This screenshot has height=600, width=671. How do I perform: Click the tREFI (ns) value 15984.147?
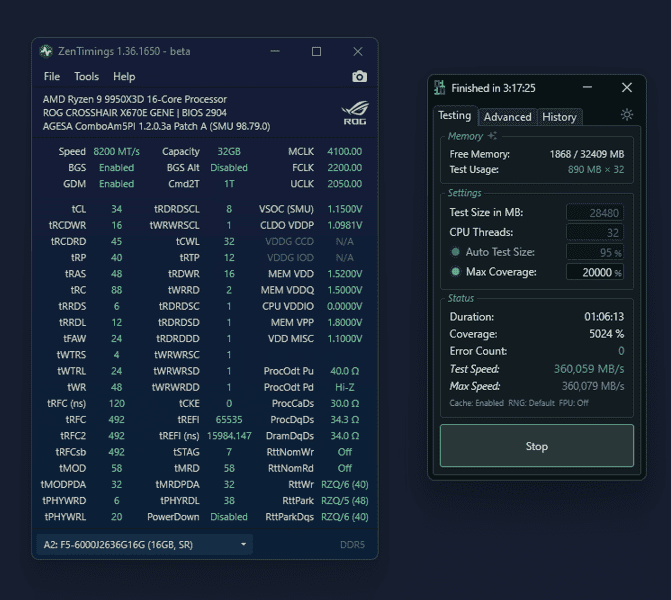coord(229,436)
